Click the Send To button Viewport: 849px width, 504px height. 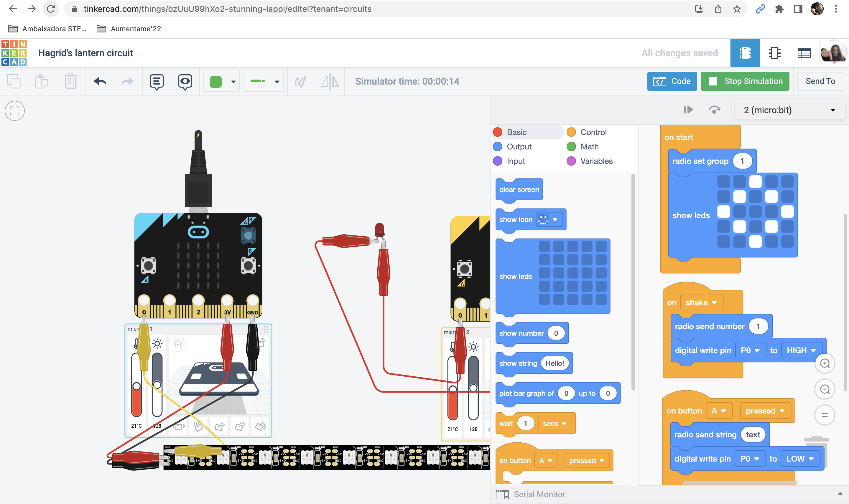point(820,82)
